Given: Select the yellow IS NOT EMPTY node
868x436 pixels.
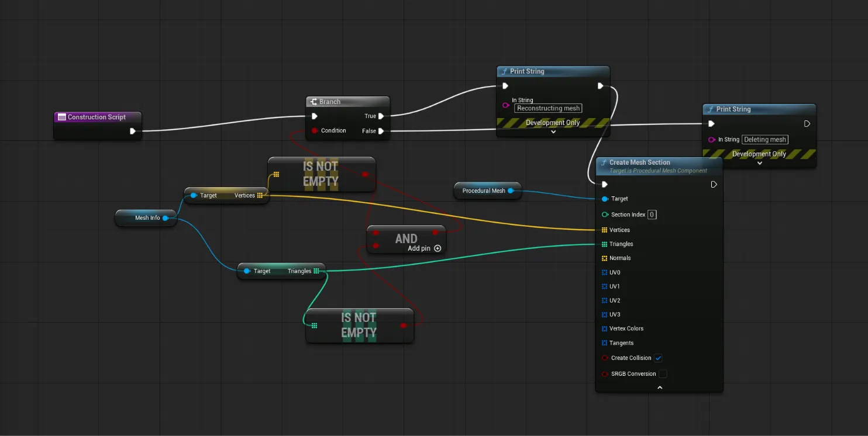Looking at the screenshot, I should [321, 174].
